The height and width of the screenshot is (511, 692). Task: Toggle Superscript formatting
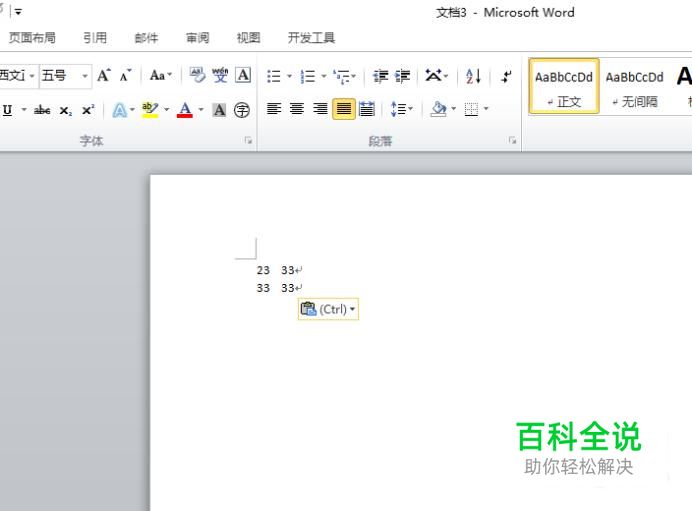[88, 109]
